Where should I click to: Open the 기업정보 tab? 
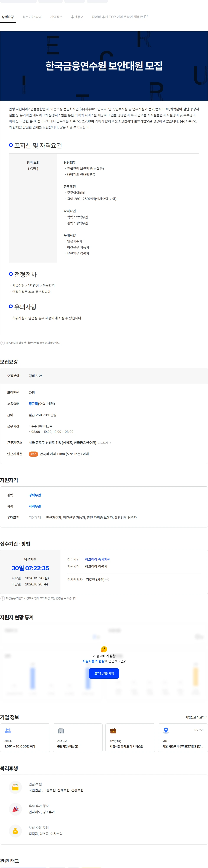[56, 17]
